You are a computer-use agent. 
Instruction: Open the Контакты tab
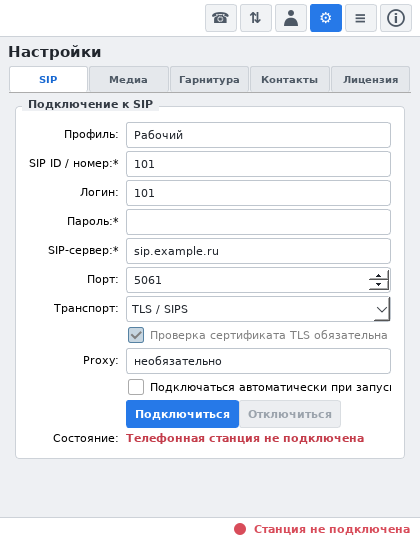pos(290,80)
